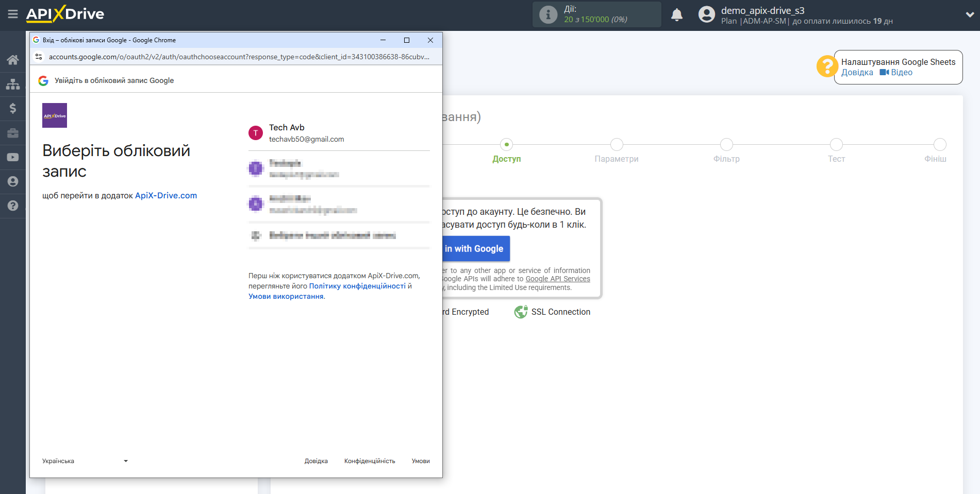Viewport: 980px width, 494px height.
Task: Minimize the Google sign-in popup window
Action: (x=383, y=40)
